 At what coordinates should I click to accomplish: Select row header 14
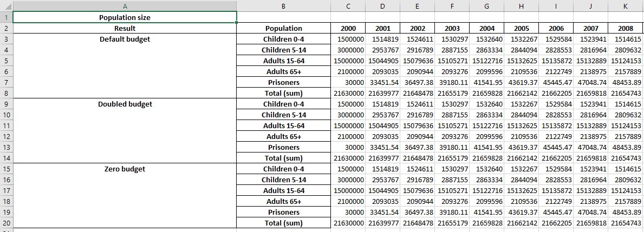tap(6, 158)
